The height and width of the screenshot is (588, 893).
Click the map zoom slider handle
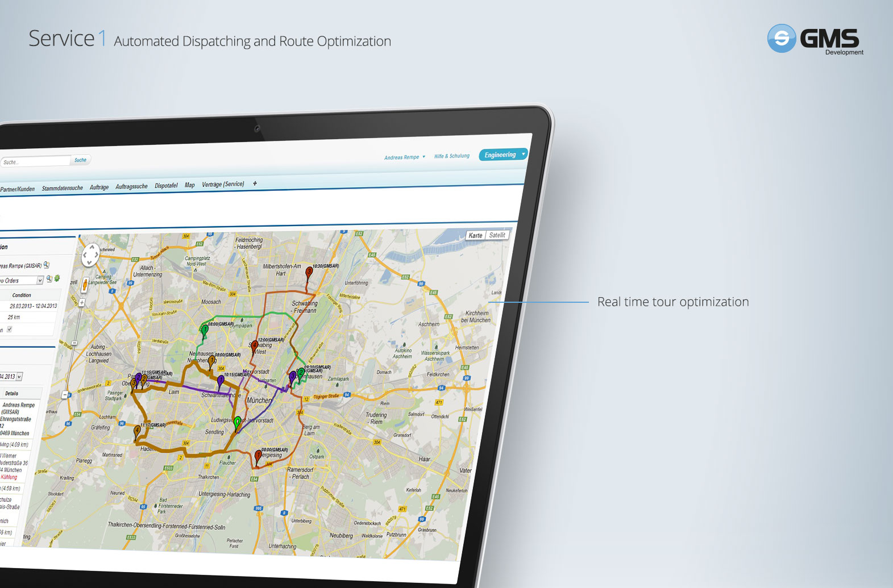(x=74, y=344)
